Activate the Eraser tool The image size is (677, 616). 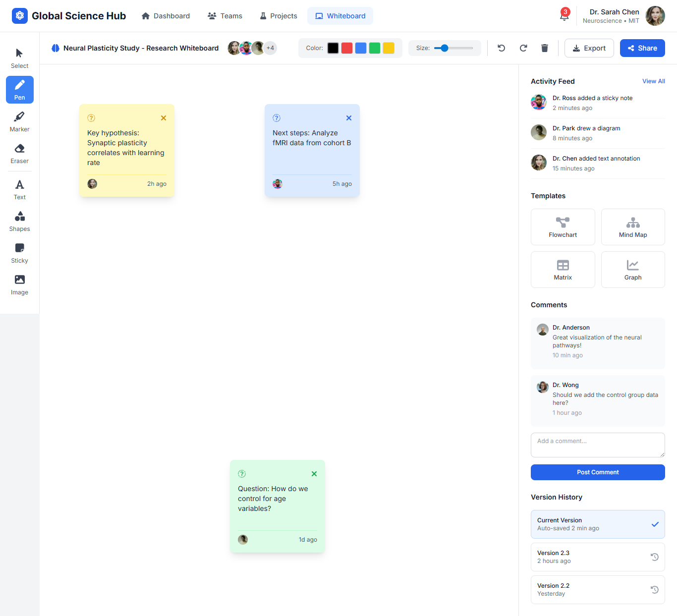coord(19,153)
